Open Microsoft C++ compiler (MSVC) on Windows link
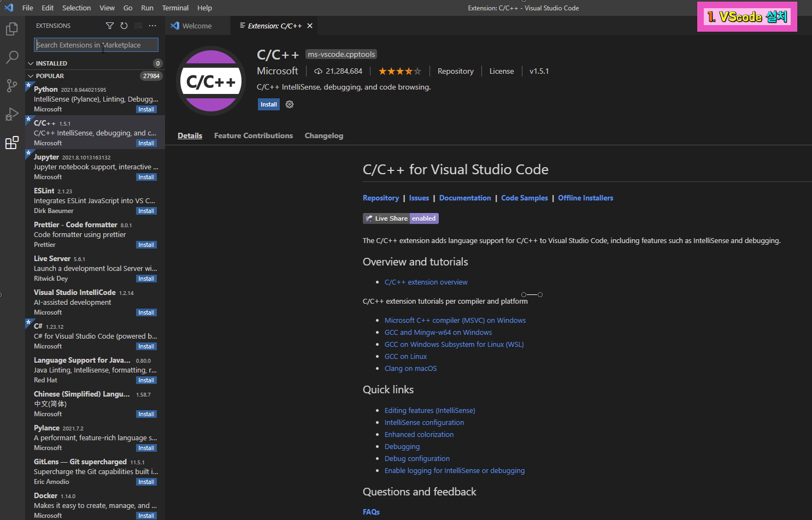 point(455,321)
